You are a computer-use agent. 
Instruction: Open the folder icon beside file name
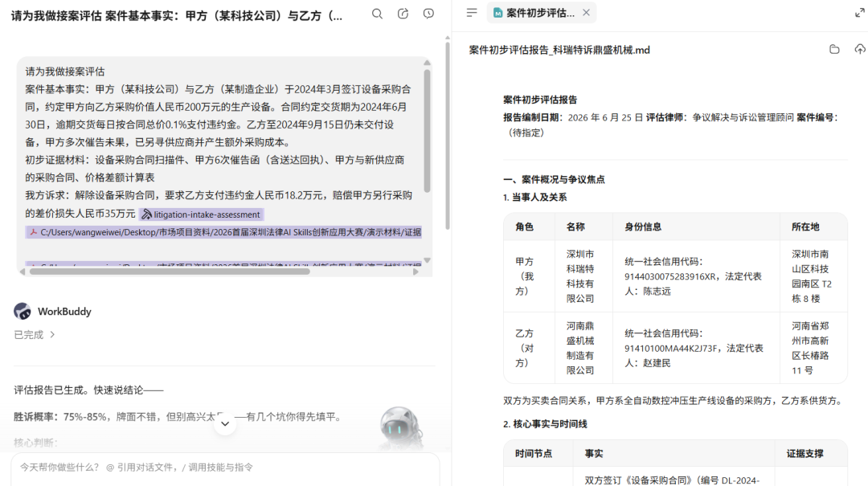click(x=834, y=50)
